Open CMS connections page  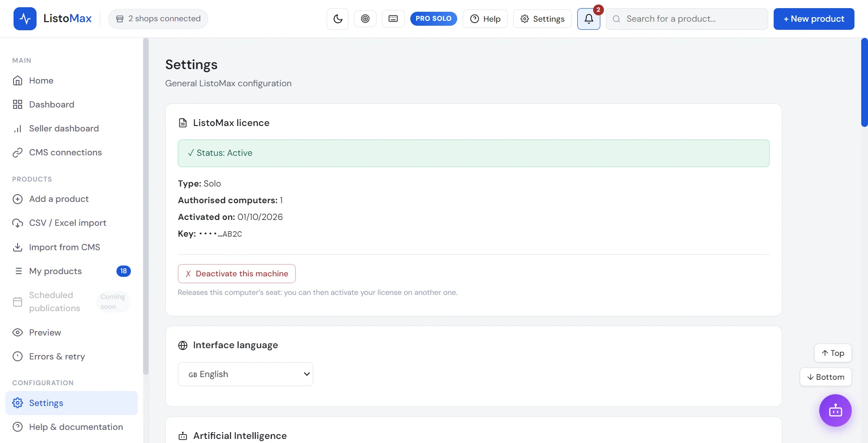click(71, 152)
